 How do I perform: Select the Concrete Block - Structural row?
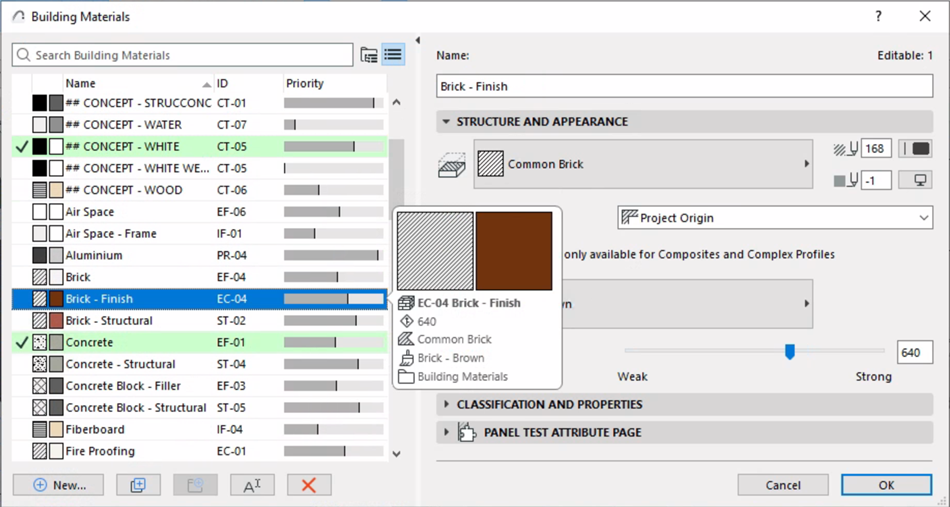click(x=199, y=408)
